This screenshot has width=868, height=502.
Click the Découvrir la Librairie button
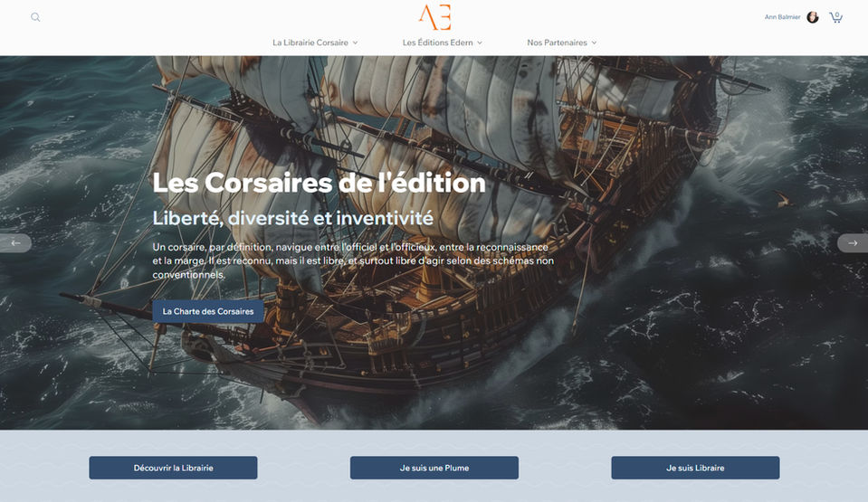tap(173, 468)
